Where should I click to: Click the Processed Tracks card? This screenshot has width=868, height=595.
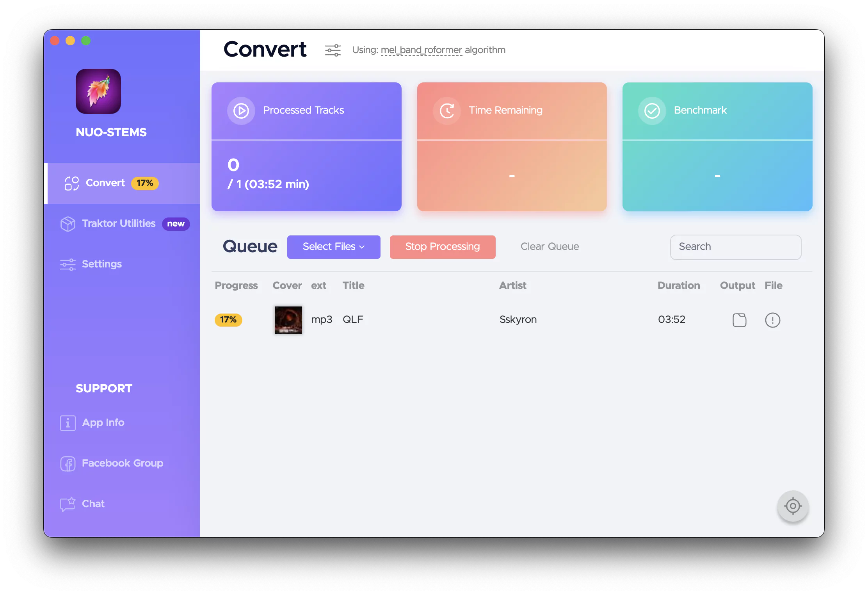click(x=306, y=147)
